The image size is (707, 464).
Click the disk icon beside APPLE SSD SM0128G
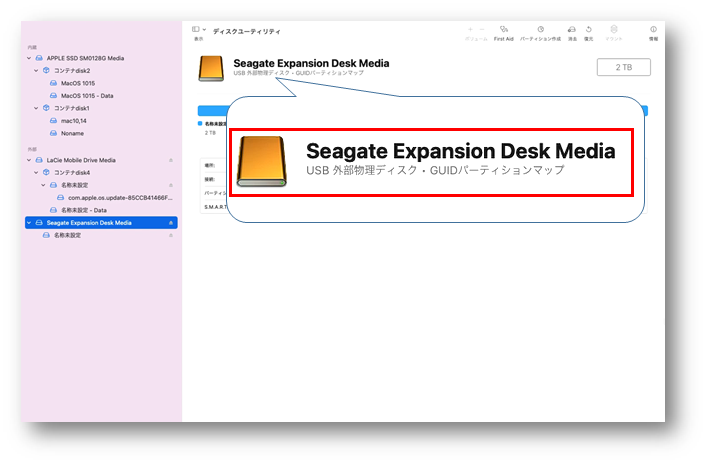[39, 58]
